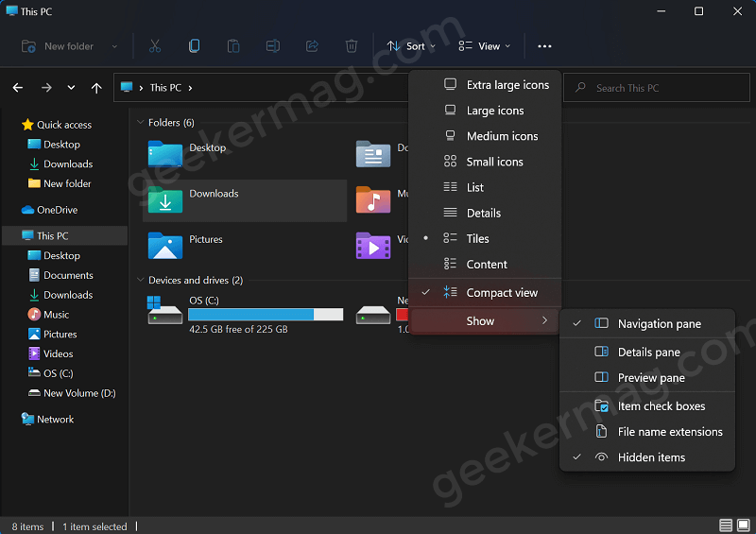Click '1 item selected' status text
Screen dimensions: 756x534
pyautogui.click(x=94, y=526)
